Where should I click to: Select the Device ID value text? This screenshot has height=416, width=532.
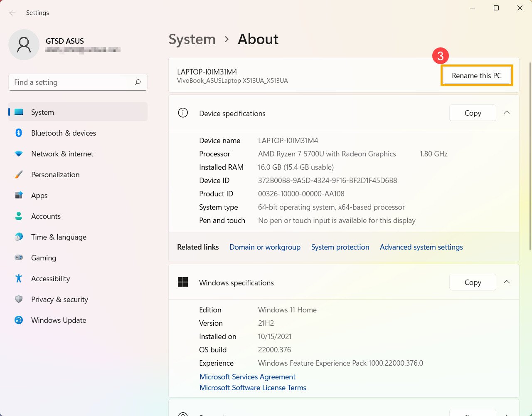click(x=328, y=181)
